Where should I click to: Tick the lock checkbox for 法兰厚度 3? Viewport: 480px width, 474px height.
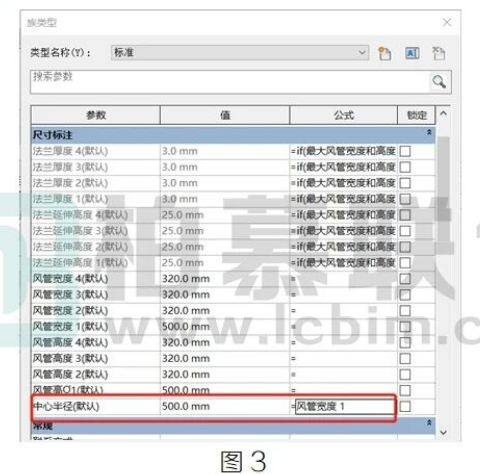coord(405,167)
